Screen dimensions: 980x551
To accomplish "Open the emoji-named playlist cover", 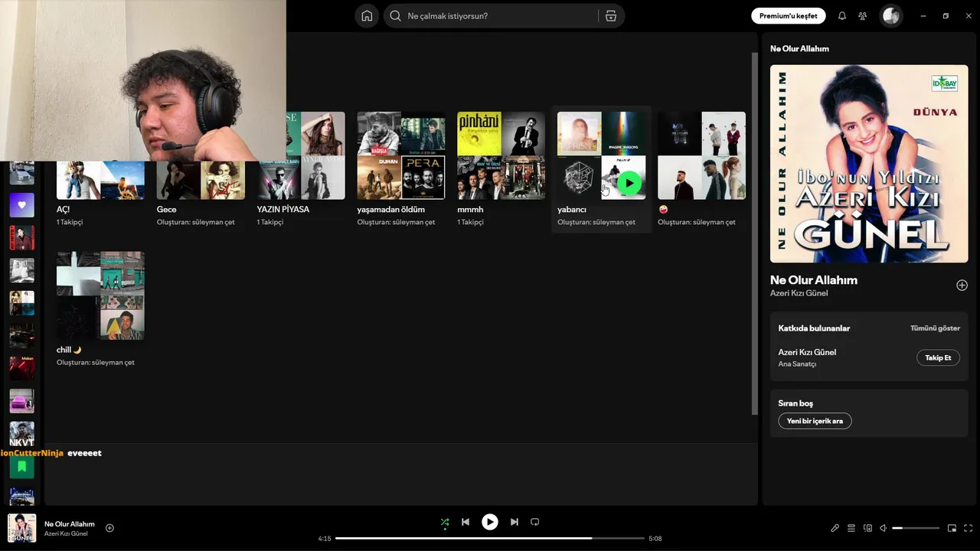I will tap(701, 155).
